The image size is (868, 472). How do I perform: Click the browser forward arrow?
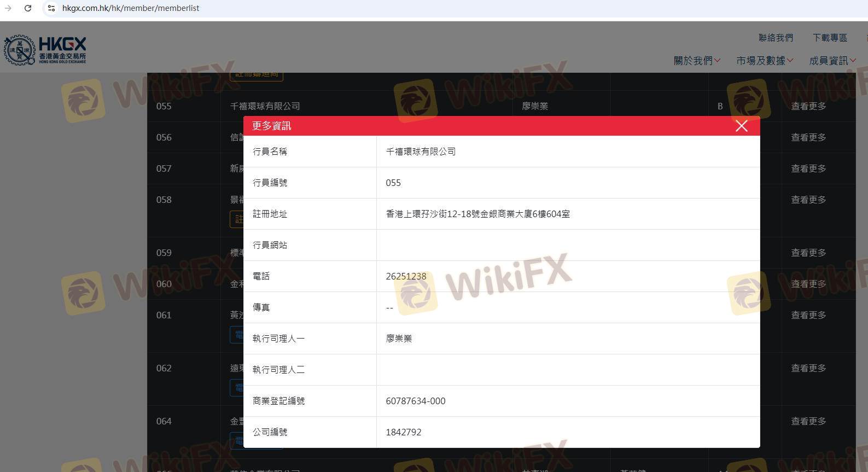click(8, 8)
